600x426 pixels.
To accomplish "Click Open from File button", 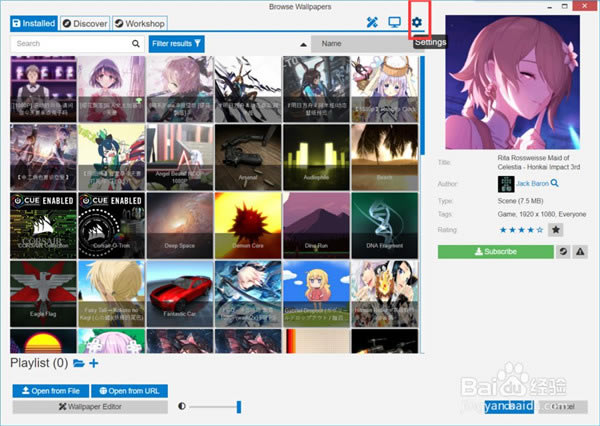I will coord(51,391).
